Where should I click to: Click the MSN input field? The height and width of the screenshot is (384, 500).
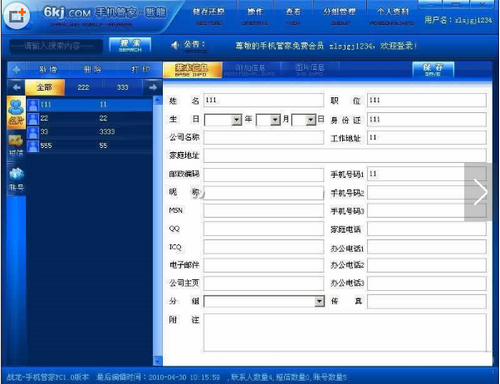click(x=263, y=211)
